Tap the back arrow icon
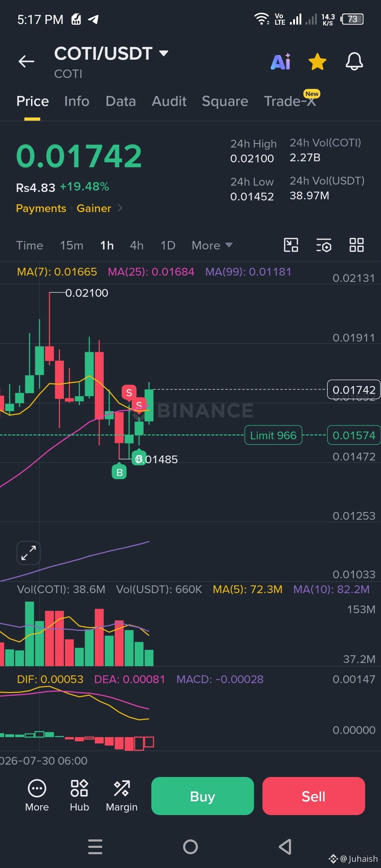The width and height of the screenshot is (381, 868). click(x=26, y=61)
